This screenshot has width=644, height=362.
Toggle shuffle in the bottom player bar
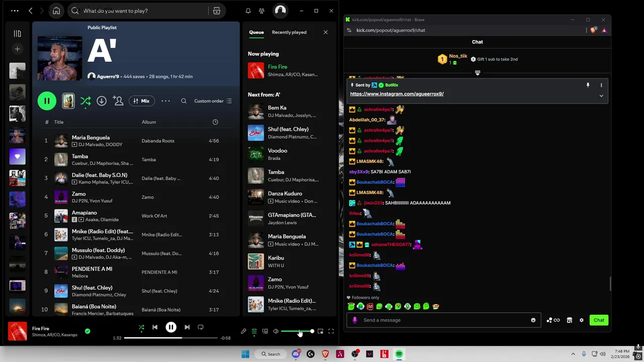[141, 327]
